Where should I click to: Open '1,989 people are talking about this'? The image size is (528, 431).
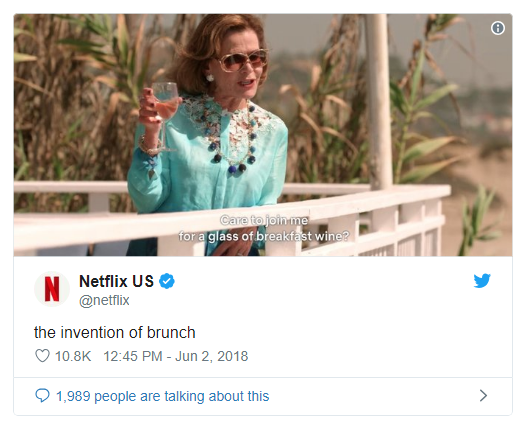tap(162, 396)
